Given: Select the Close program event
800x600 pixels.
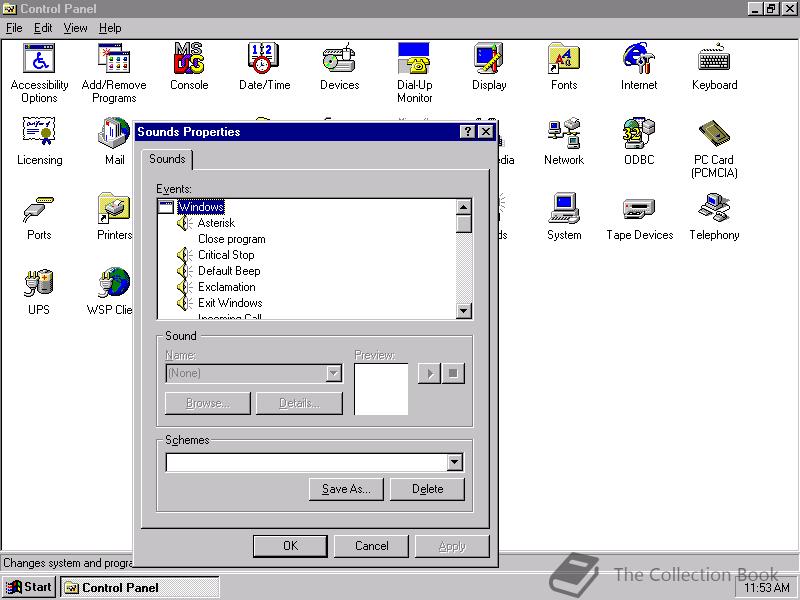Looking at the screenshot, I should pyautogui.click(x=232, y=239).
